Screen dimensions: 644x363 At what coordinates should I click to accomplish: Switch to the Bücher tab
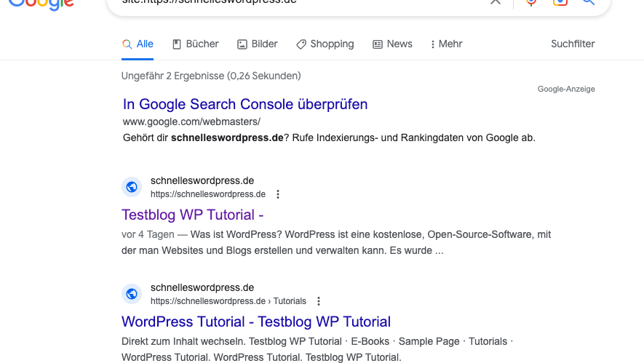pyautogui.click(x=196, y=44)
